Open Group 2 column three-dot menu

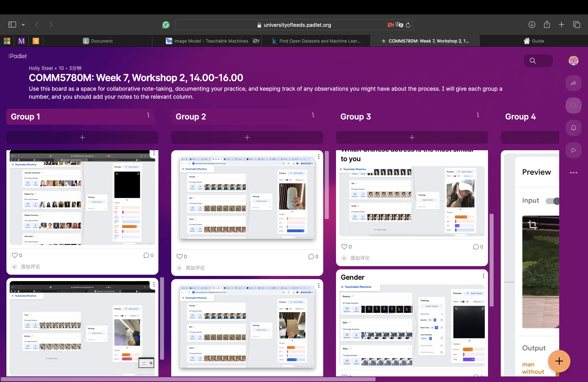[x=313, y=115]
